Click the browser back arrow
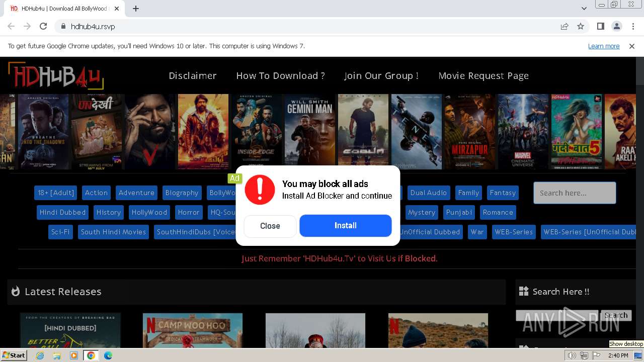 11,26
